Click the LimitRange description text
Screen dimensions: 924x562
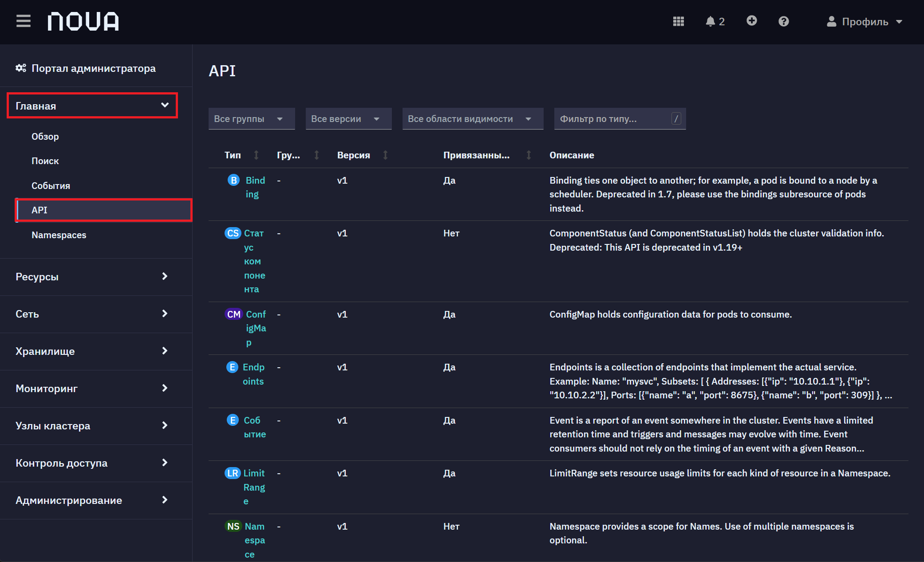(x=720, y=473)
